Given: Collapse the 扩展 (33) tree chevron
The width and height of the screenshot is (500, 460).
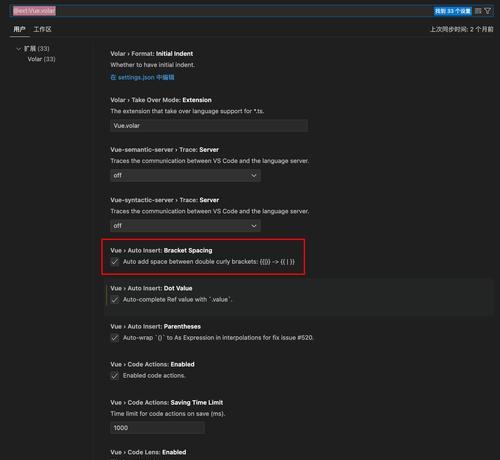Looking at the screenshot, I should click(19, 49).
